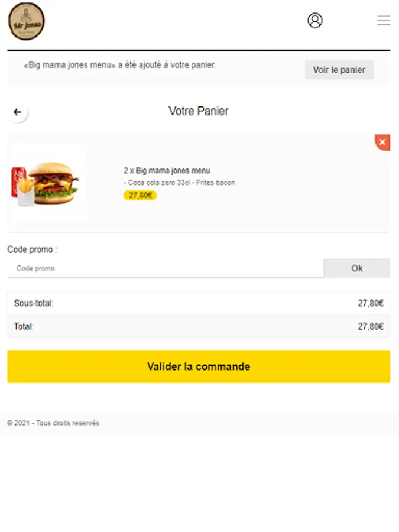Select the Big mama jones menu title

[167, 171]
